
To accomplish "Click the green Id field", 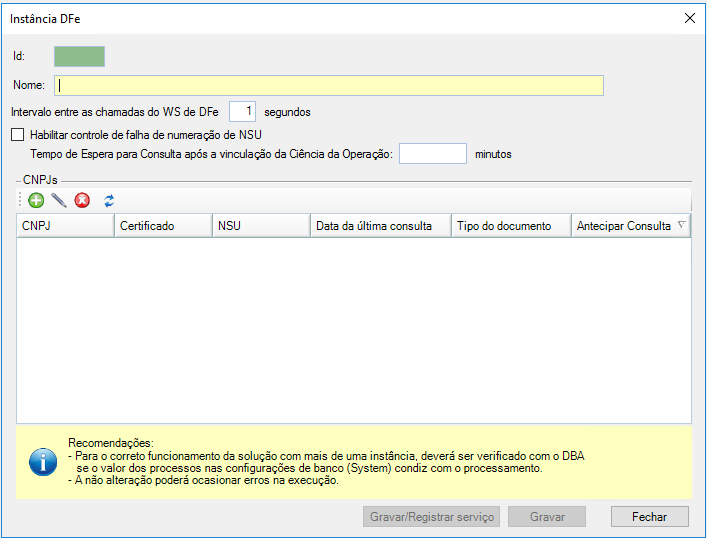I will coord(79,56).
